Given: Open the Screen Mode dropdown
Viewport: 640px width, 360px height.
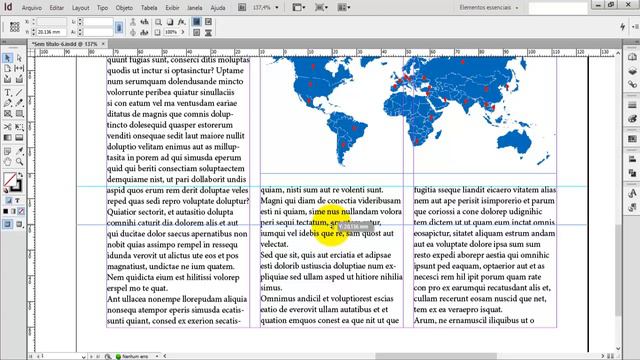Looking at the screenshot, I should [x=322, y=7].
